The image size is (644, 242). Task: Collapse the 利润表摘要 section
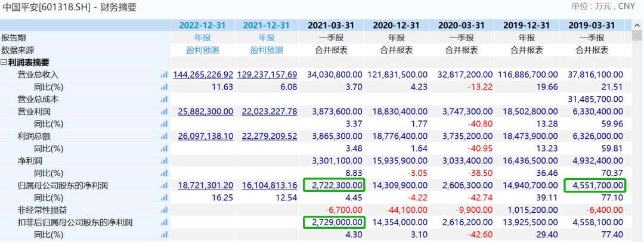[4, 63]
